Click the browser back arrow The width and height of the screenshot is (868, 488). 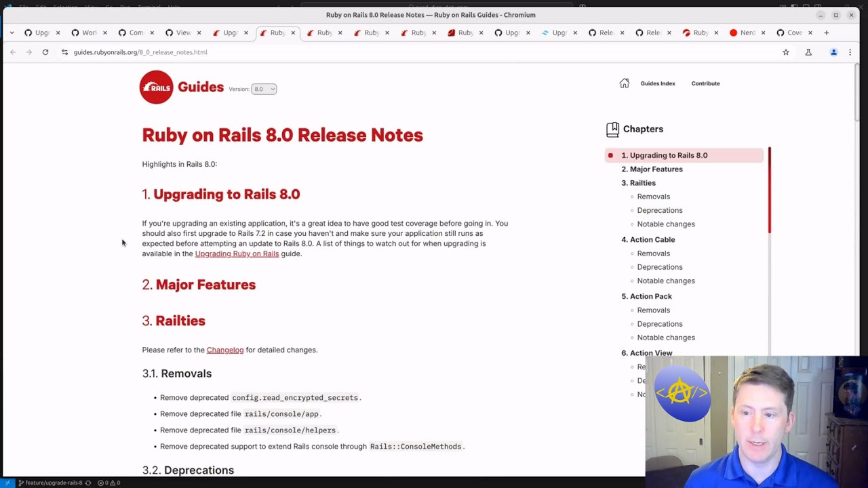(13, 52)
